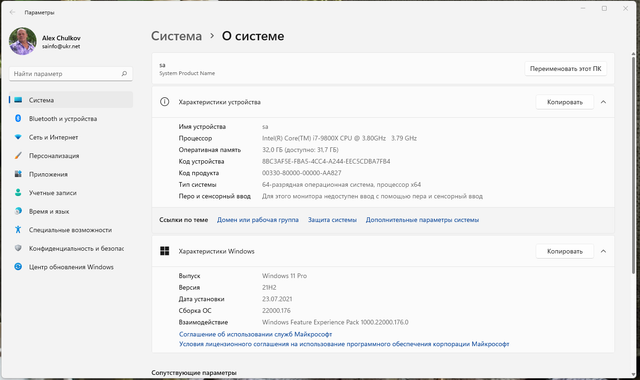The width and height of the screenshot is (640, 380).
Task: Select the product code 00330-80000-00000-AA827
Action: [x=302, y=173]
